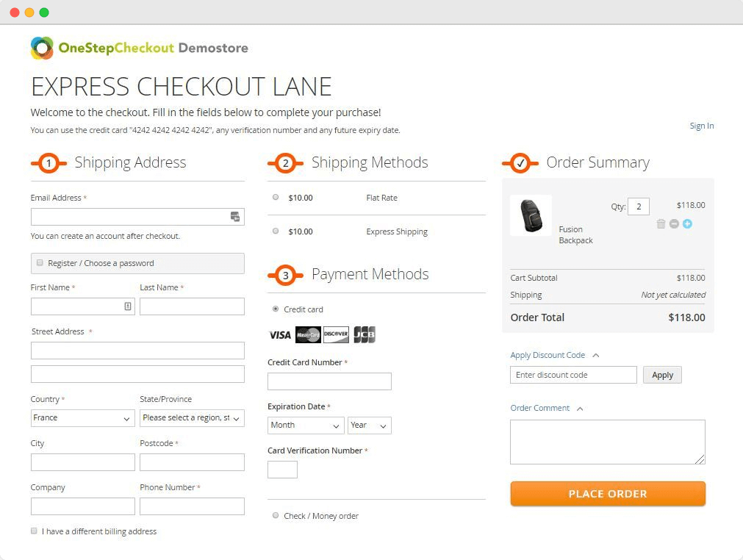Image resolution: width=743 pixels, height=560 pixels.
Task: Click the Apply discount button
Action: 662,375
